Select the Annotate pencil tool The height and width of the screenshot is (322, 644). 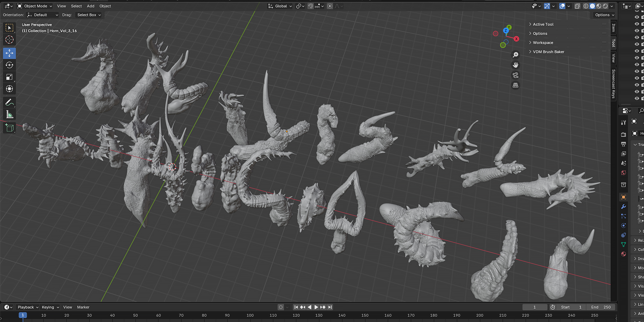point(9,102)
